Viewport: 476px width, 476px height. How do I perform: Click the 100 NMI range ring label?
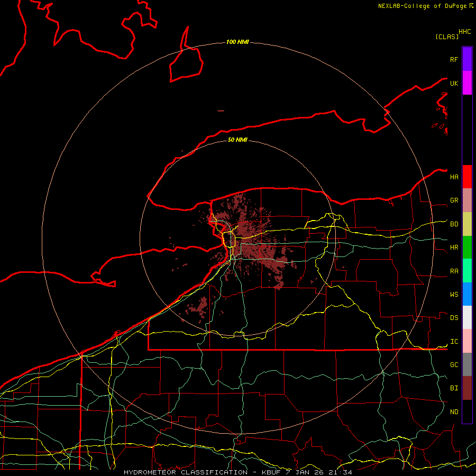point(237,42)
